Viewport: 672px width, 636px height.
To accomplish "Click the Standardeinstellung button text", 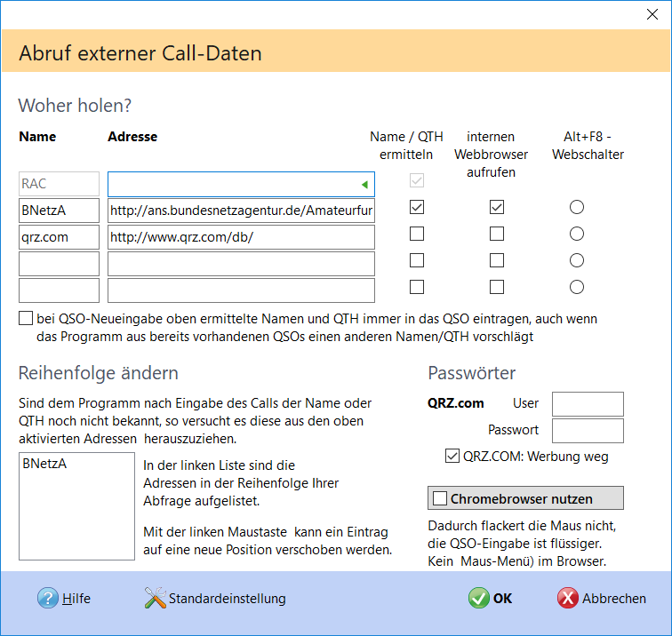I will tap(228, 599).
